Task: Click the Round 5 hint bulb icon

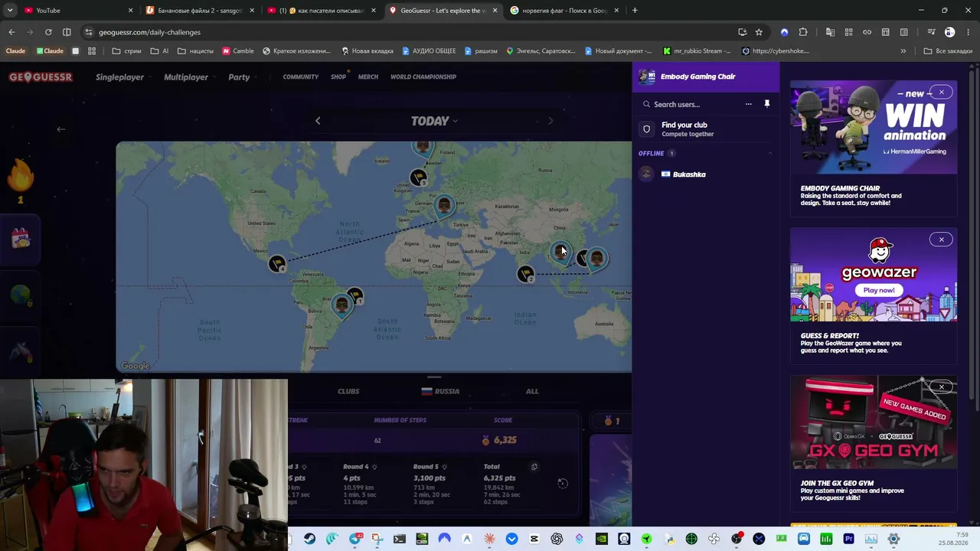Action: (x=444, y=467)
